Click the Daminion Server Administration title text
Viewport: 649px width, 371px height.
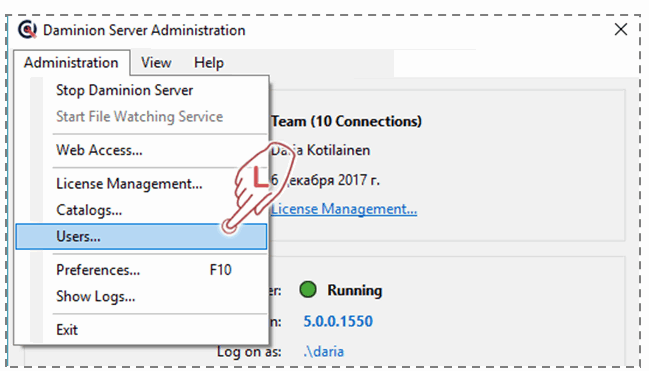tap(144, 30)
